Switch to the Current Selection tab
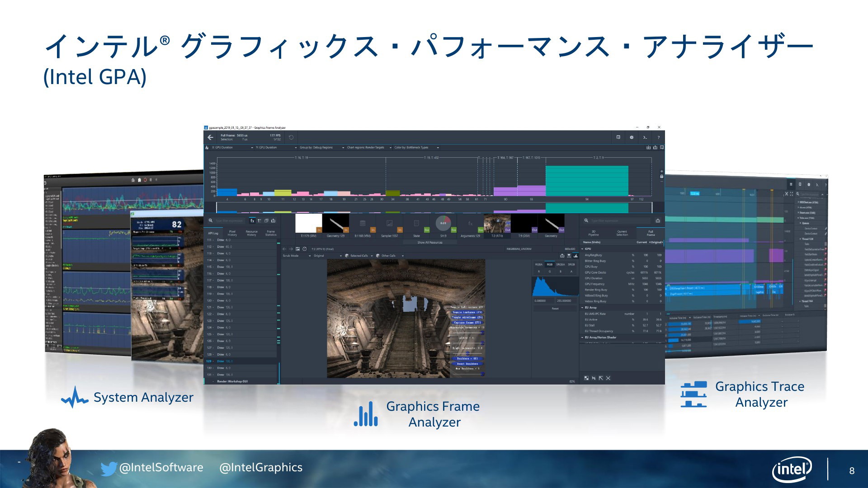Image resolution: width=868 pixels, height=488 pixels. 622,233
